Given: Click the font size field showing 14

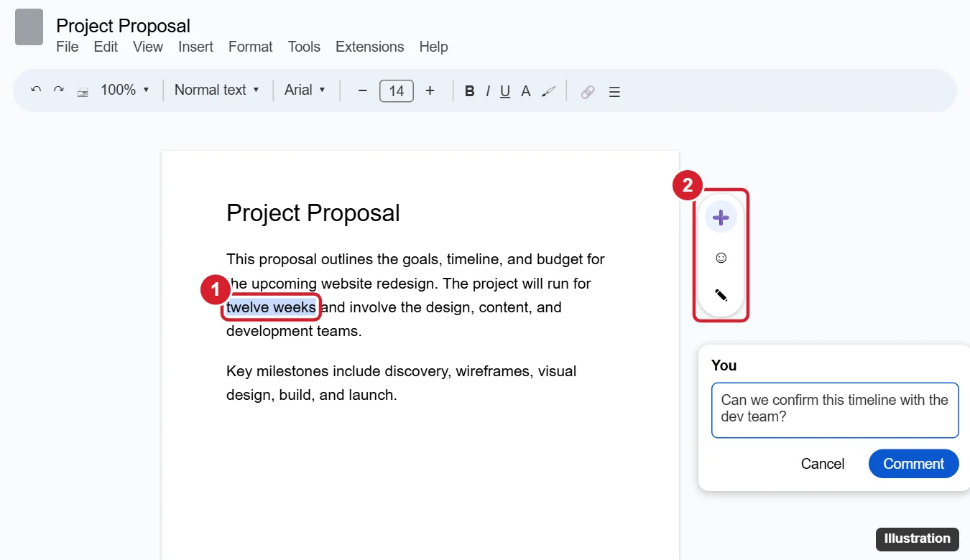Looking at the screenshot, I should (x=397, y=91).
